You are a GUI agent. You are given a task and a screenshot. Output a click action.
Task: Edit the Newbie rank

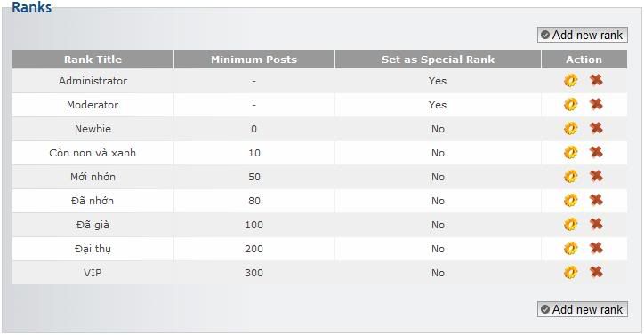[570, 129]
